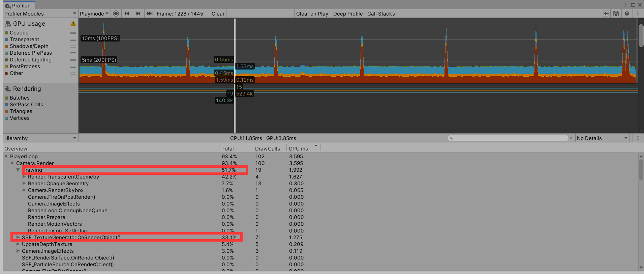Toggle Batches rendering series

(6, 98)
